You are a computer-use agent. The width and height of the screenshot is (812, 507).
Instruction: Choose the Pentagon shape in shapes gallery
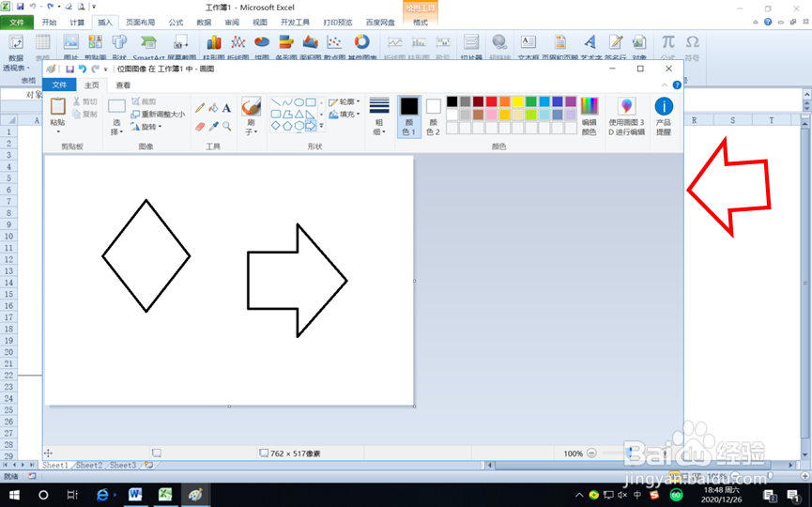pyautogui.click(x=287, y=125)
